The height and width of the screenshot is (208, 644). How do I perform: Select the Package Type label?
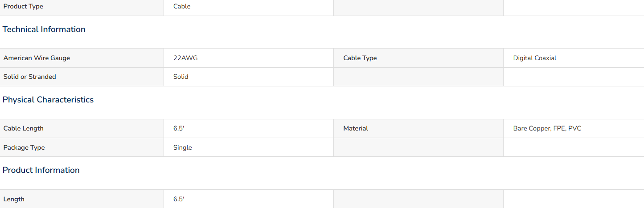pos(24,147)
